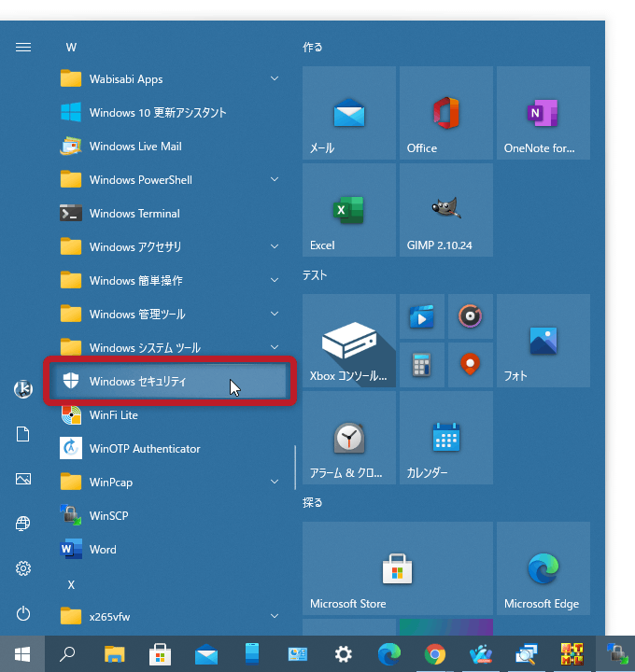Launch the GIMP 2.10.24 tile
635x672 pixels.
pyautogui.click(x=446, y=210)
